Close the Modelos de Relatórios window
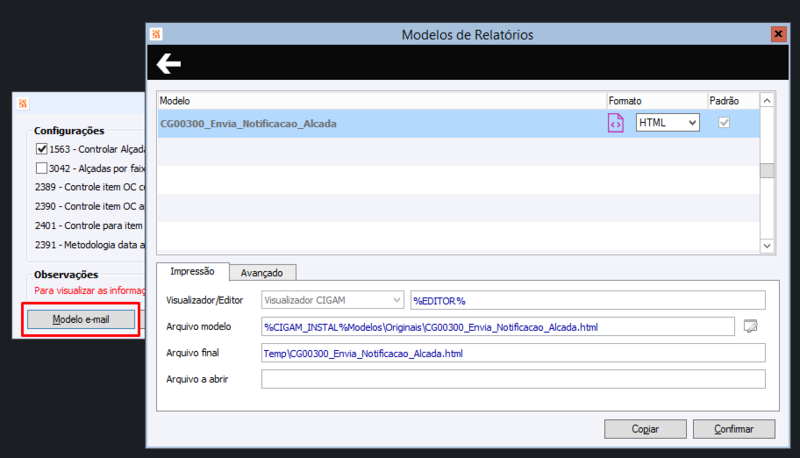Viewport: 800px width, 458px height. click(778, 34)
